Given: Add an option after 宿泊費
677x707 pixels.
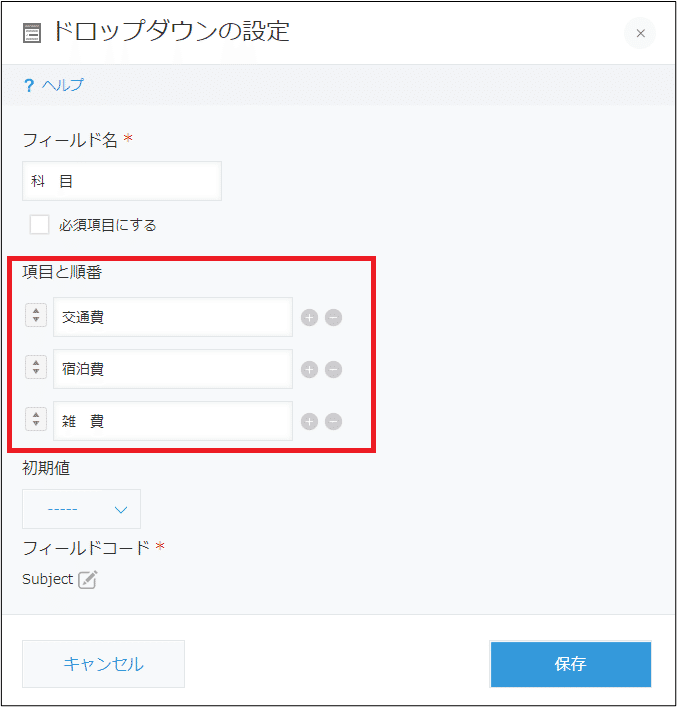Looking at the screenshot, I should click(x=309, y=370).
